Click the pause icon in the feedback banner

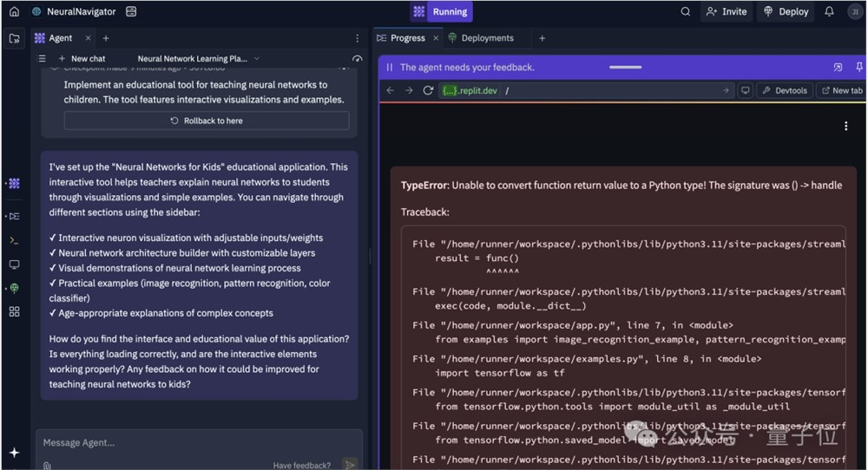[x=389, y=67]
